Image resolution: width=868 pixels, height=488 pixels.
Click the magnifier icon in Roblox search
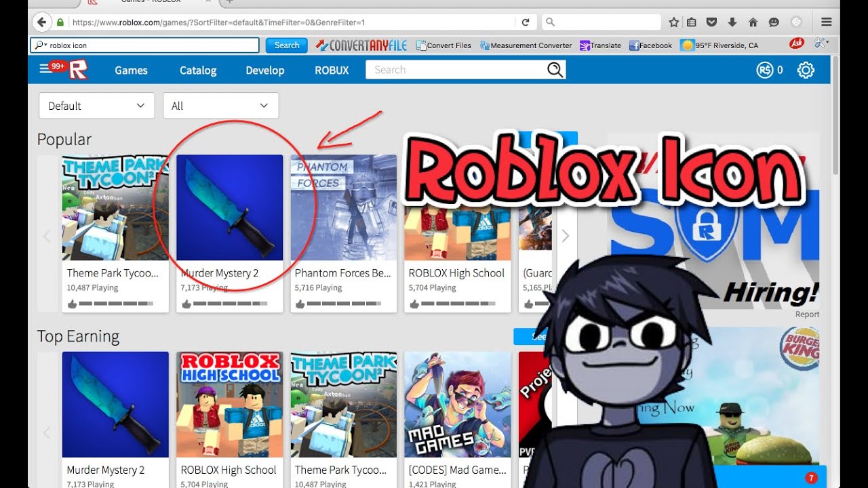555,70
